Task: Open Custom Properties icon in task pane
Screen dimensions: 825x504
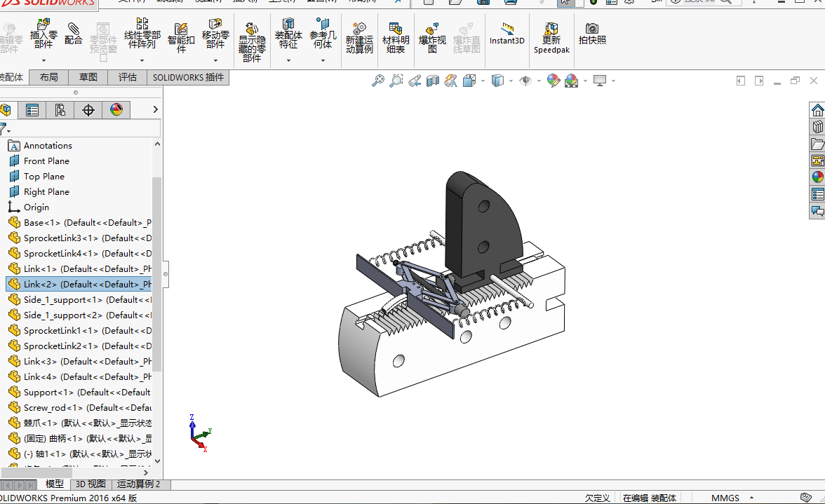Action: tap(817, 194)
